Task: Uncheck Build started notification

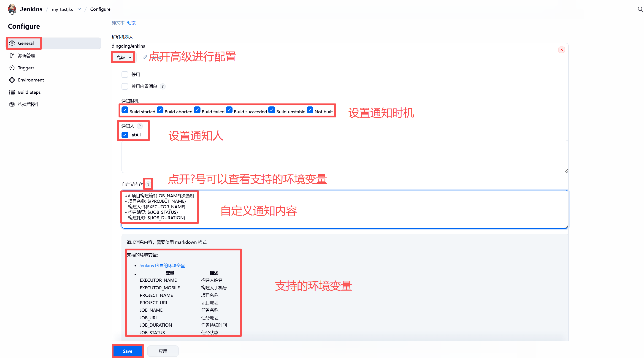Action: pos(125,110)
